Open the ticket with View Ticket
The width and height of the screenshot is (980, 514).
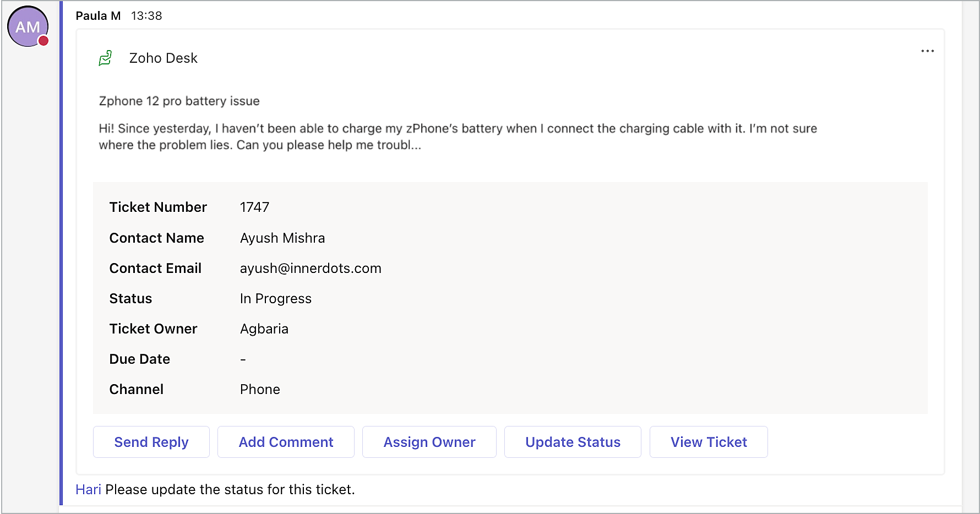tap(709, 442)
